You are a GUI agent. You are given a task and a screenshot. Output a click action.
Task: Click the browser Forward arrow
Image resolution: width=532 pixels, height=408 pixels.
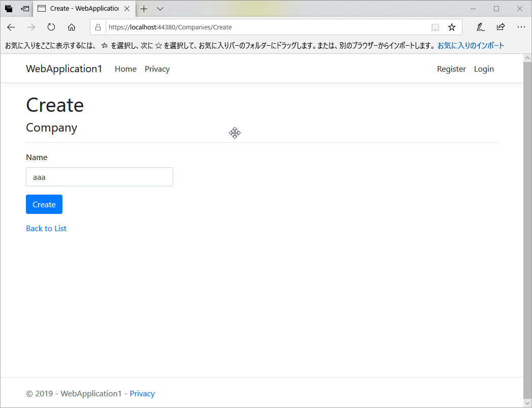coord(31,27)
